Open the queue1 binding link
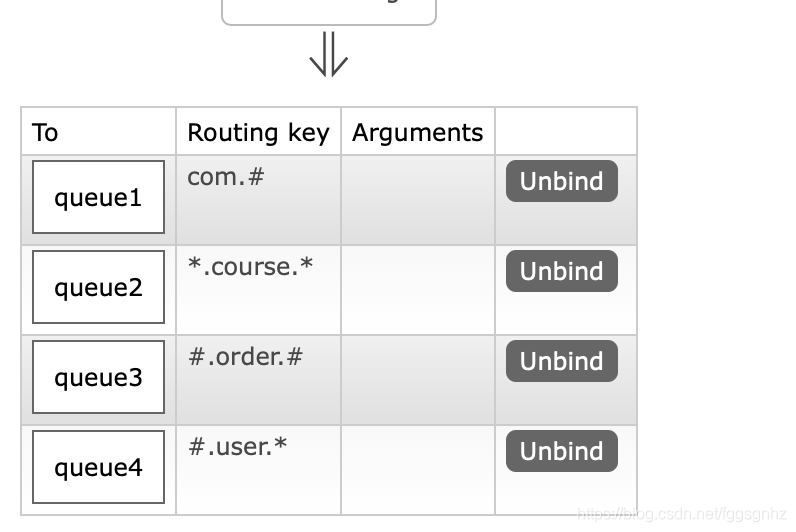Screen dimensions: 796x532 98,197
